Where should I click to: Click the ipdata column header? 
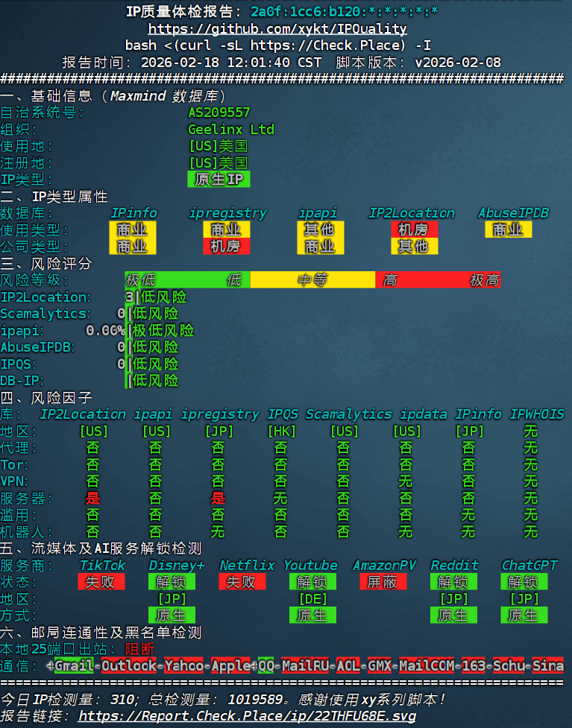424,414
